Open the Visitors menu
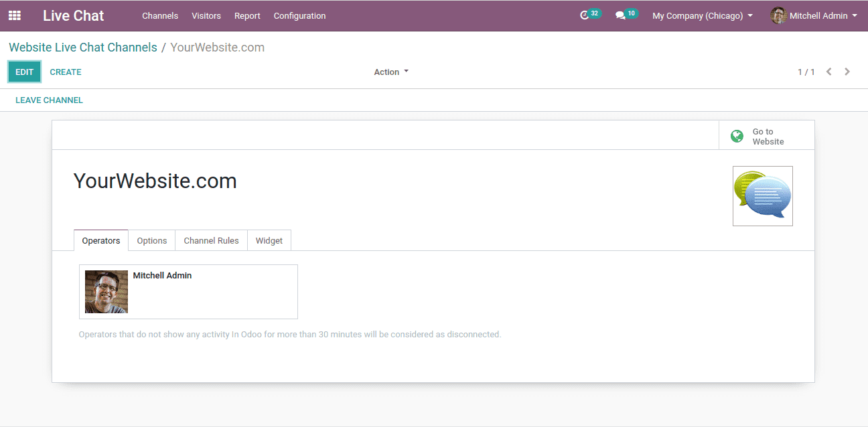The image size is (868, 427). (206, 15)
